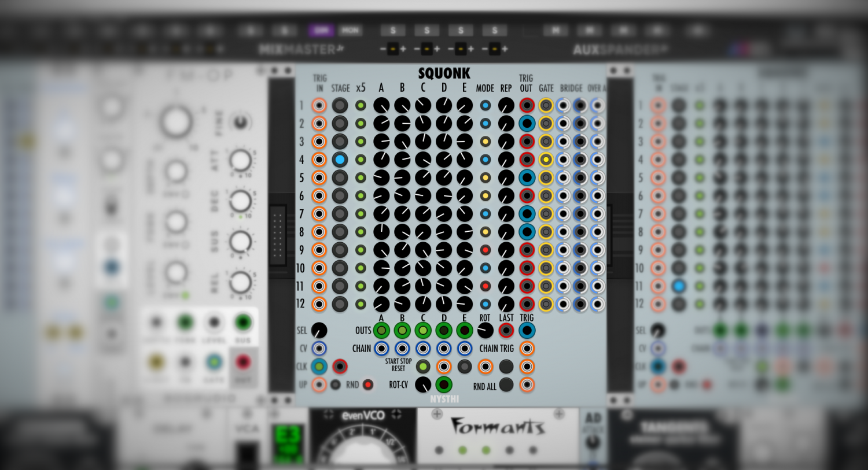The width and height of the screenshot is (868, 470).
Task: Click the row 1 TRIG IN jack
Action: 319,105
